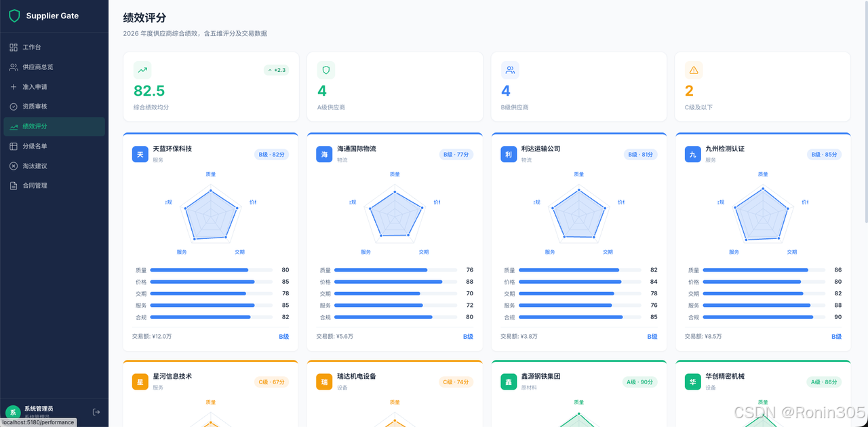The width and height of the screenshot is (868, 427).
Task: Click the users icon on B级供应商 card
Action: point(510,70)
